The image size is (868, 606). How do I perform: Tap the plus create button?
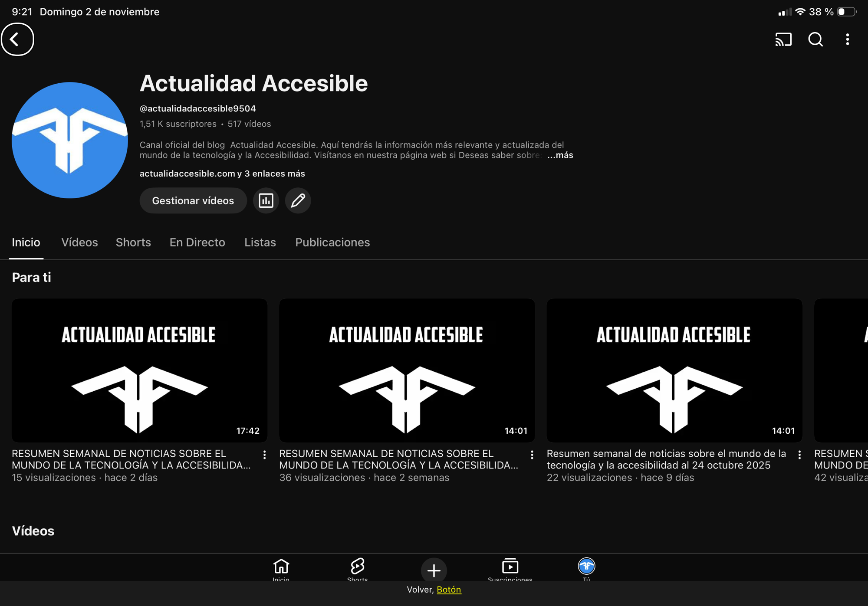(x=434, y=570)
